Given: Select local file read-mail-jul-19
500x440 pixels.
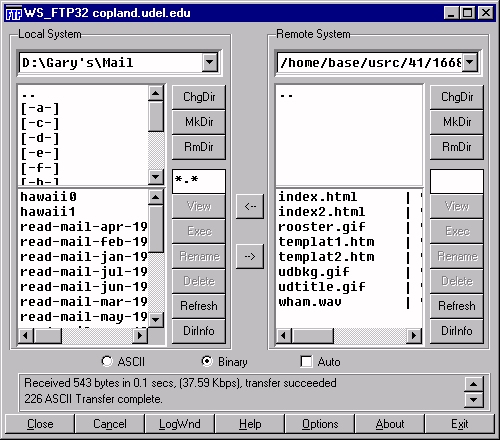Looking at the screenshot, I should click(83, 272).
